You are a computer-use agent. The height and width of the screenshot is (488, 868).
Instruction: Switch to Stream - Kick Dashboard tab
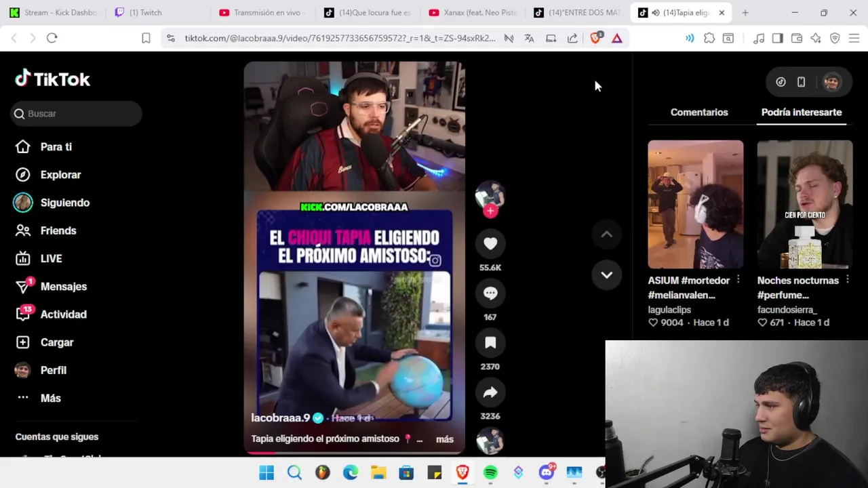tap(53, 12)
